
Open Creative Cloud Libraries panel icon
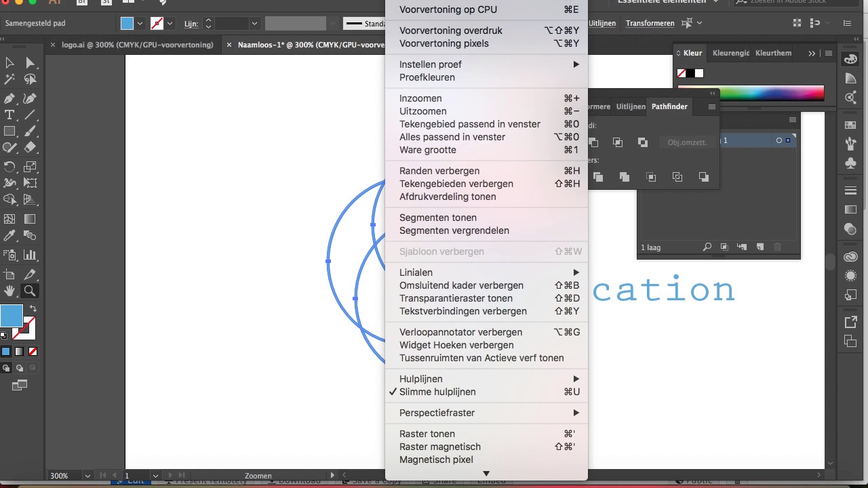tap(850, 257)
